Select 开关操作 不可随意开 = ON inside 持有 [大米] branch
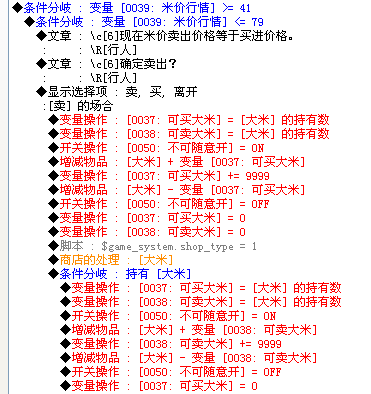This screenshot has height=394, width=371. click(168, 316)
